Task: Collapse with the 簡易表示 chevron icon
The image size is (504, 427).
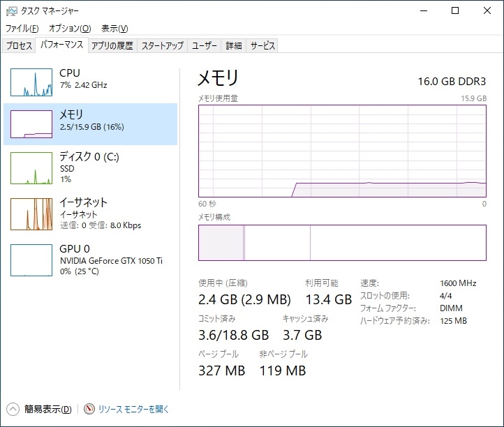Action: coord(13,410)
